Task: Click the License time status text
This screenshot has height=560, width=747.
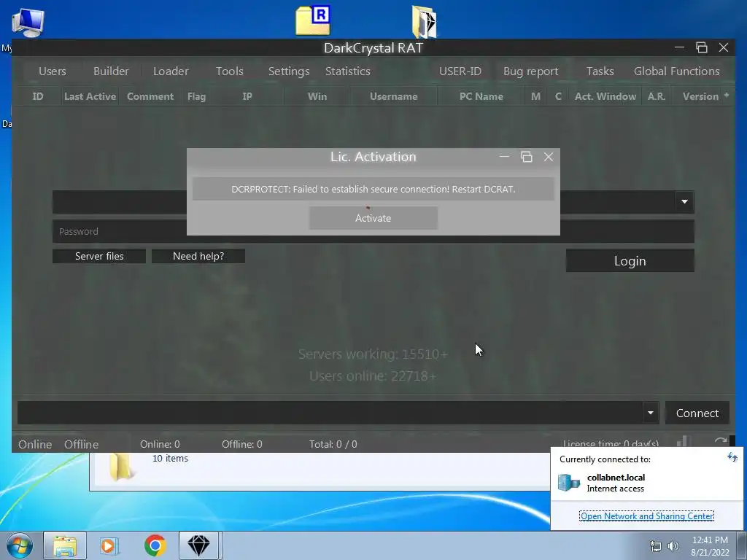Action: [611, 444]
